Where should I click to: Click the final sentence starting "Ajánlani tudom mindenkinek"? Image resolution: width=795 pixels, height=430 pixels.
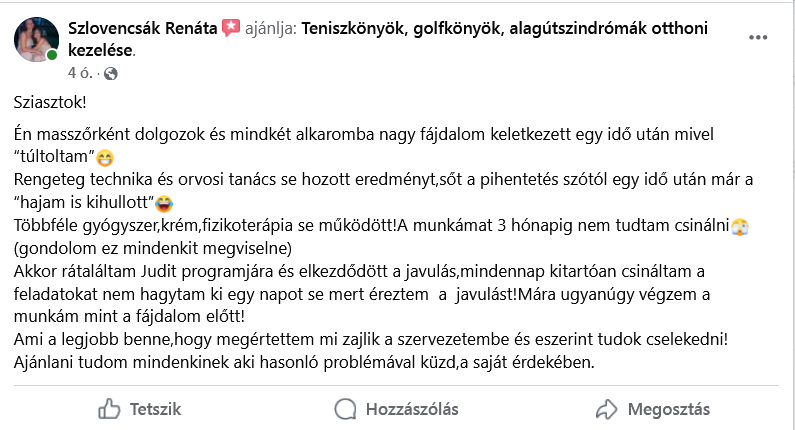(305, 361)
